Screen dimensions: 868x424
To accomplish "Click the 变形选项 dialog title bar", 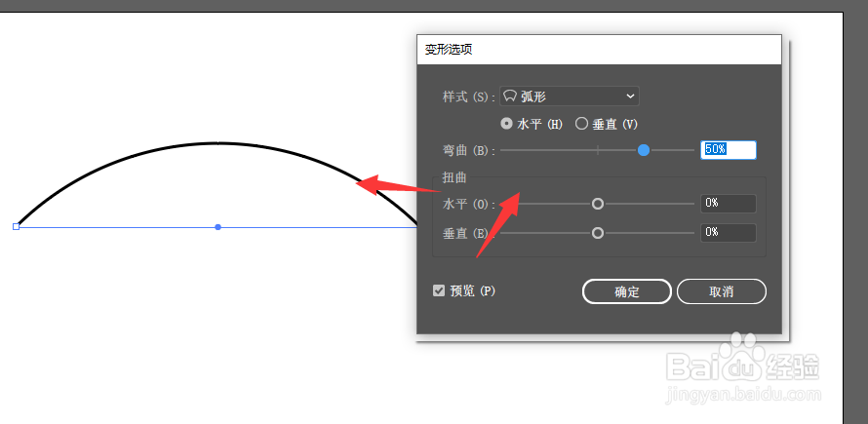I will tap(599, 50).
